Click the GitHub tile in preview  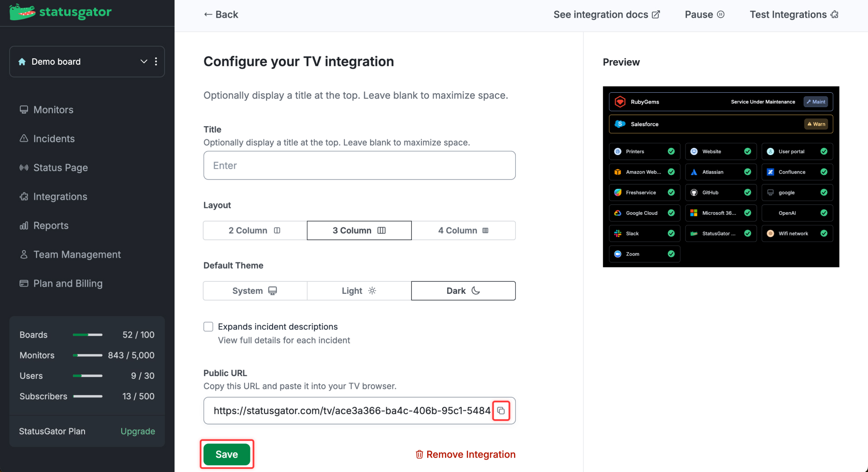pos(721,193)
